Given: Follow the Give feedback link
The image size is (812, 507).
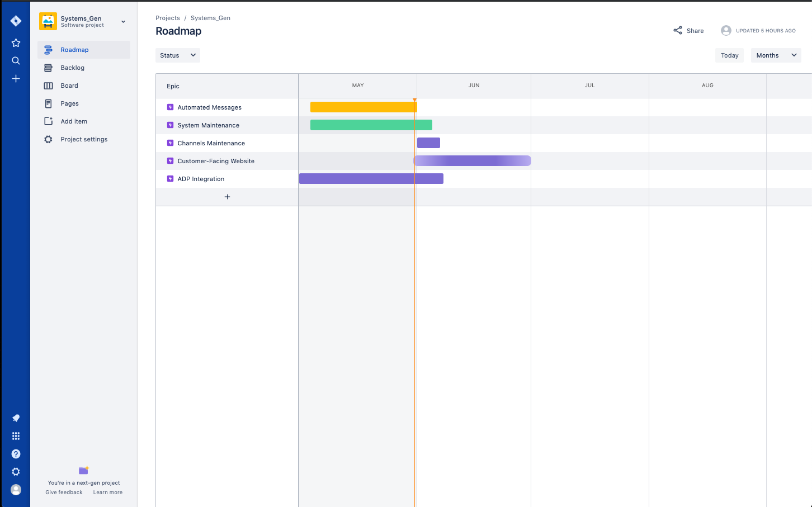Looking at the screenshot, I should 64,492.
